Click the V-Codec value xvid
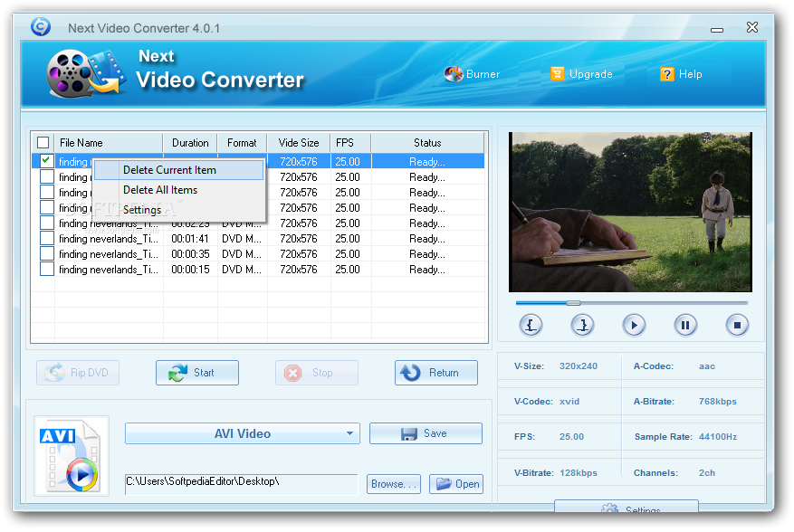 pos(569,402)
